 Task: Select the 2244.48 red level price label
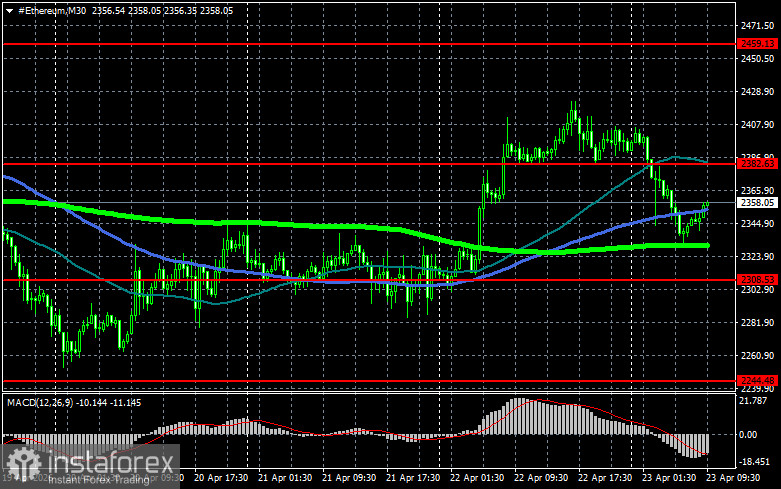pyautogui.click(x=757, y=380)
